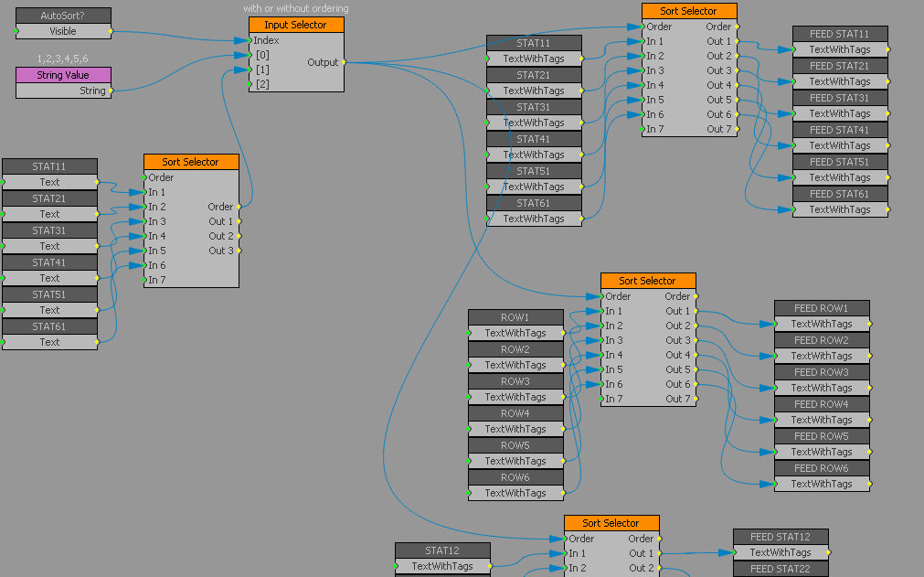Click TextWithTags row under FEED ROW2
The image size is (924, 577).
(822, 356)
